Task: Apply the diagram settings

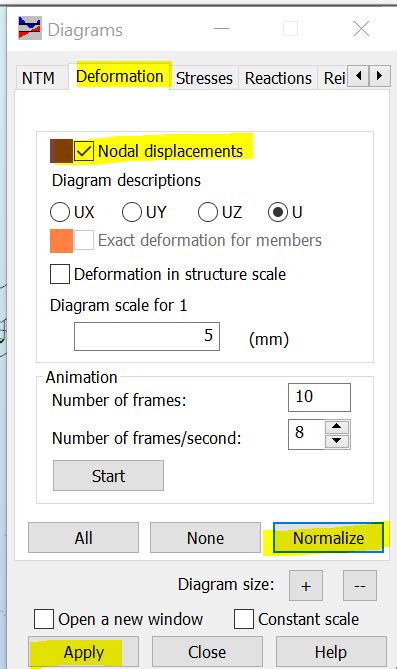Action: 84,652
